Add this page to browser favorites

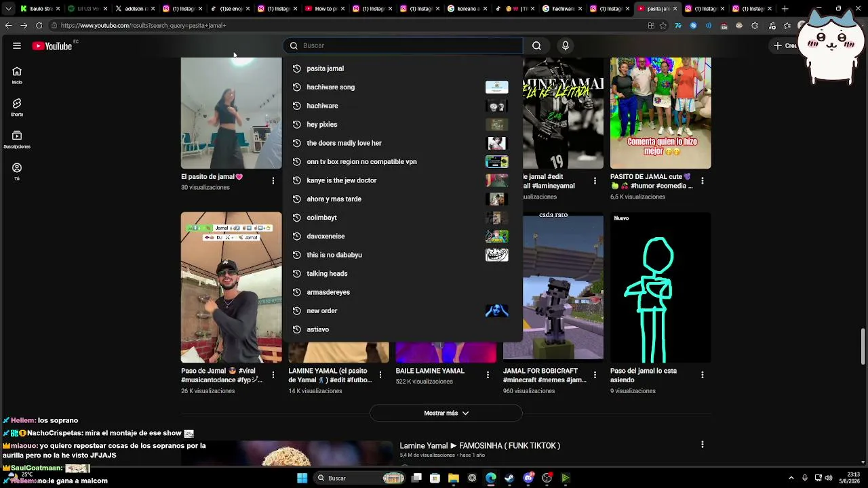[x=663, y=26]
